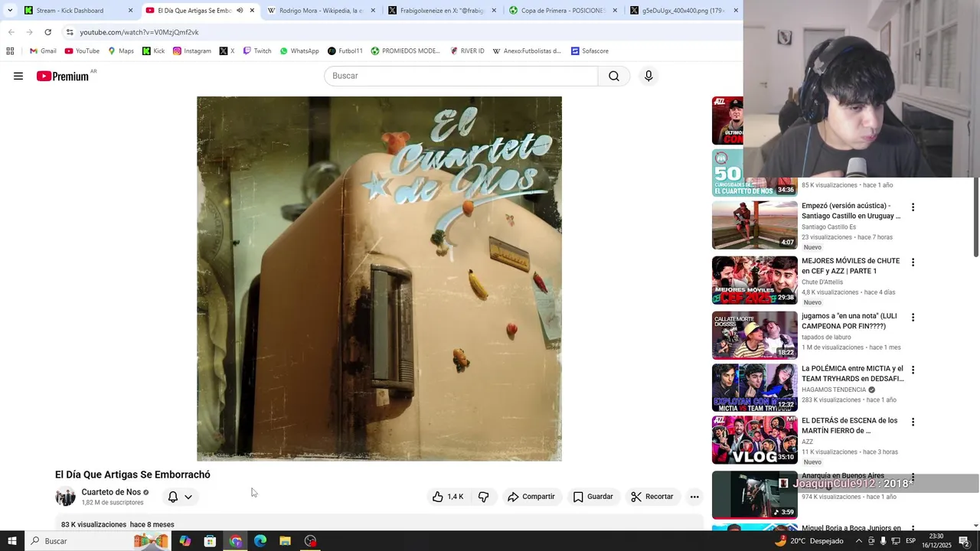Viewport: 980px width, 551px height.
Task: Go back in browser history
Action: (x=11, y=32)
